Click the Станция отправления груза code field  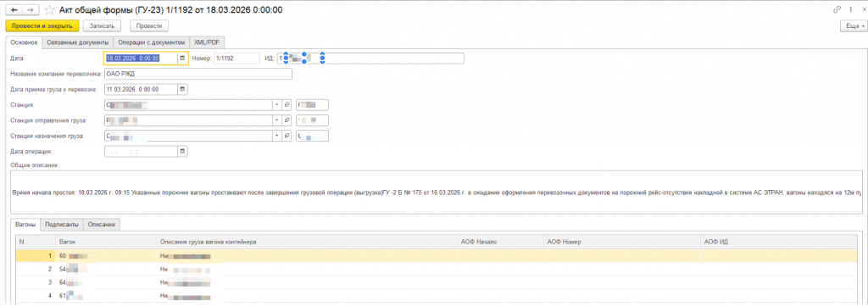point(312,120)
